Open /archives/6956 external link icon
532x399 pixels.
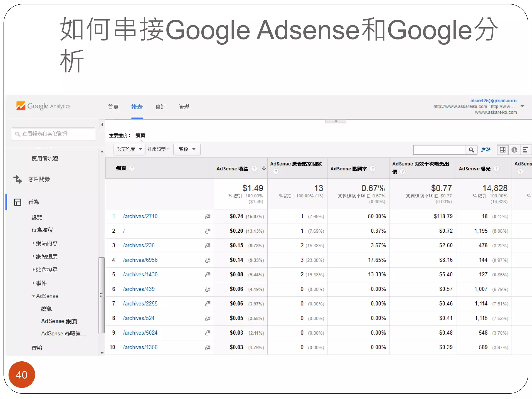click(208, 260)
